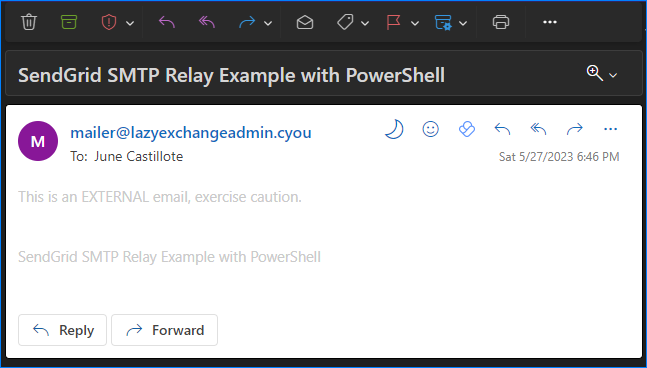Open the Viva/apps icon in the message header

click(467, 129)
